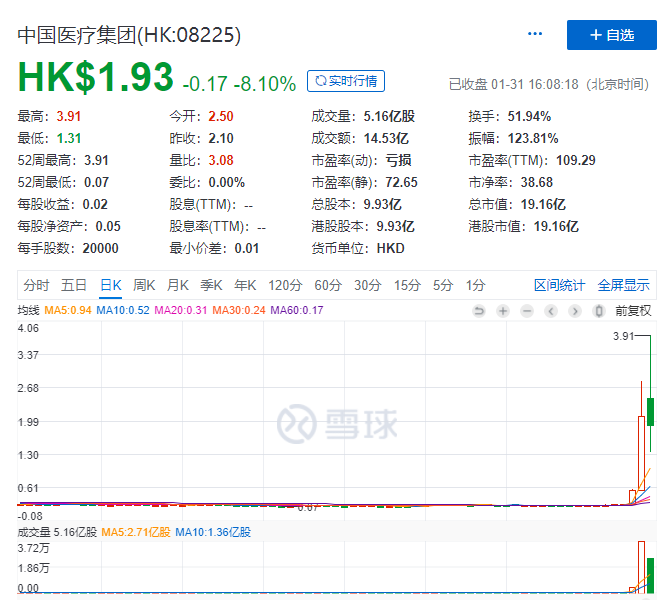This screenshot has height=600, width=667.
Task: Switch to the 周K weekly chart tab
Action: pyautogui.click(x=144, y=285)
